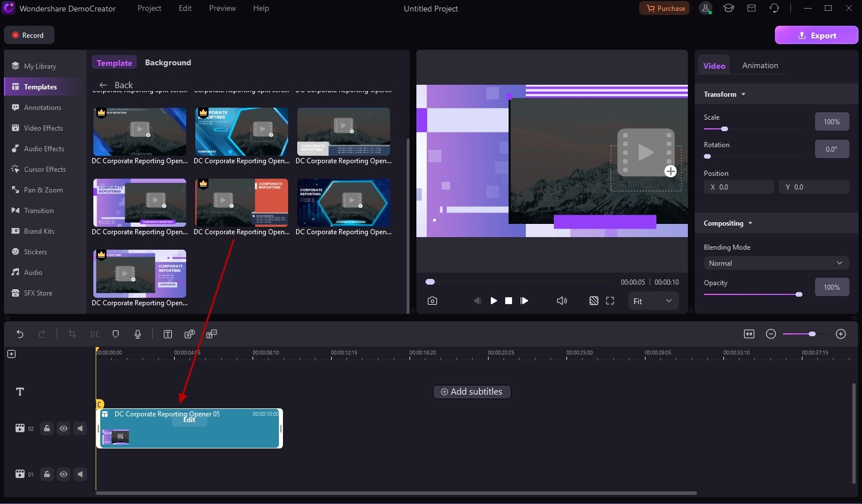Open the Blending Mode Normal dropdown

pos(776,263)
